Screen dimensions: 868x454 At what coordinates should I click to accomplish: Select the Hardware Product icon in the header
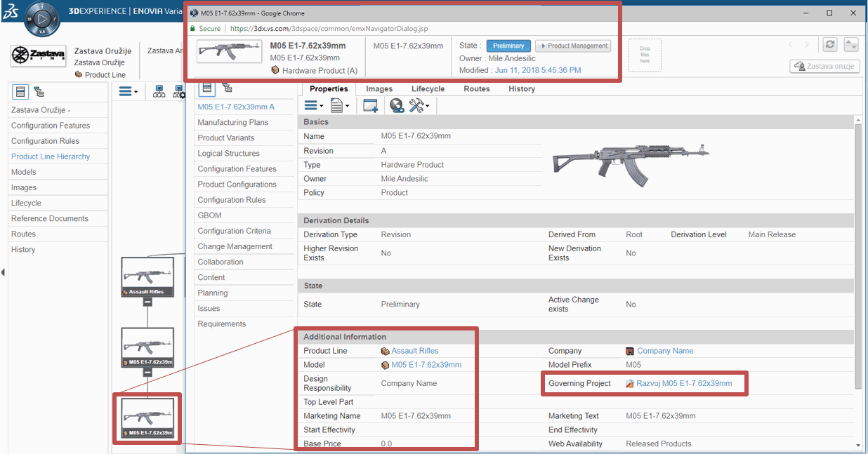pyautogui.click(x=275, y=71)
